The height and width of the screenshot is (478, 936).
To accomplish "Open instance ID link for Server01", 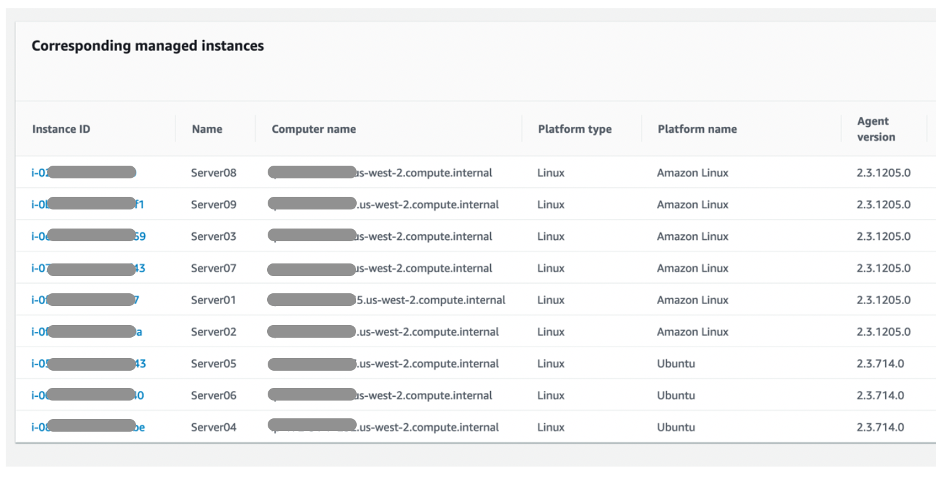I will coord(85,300).
